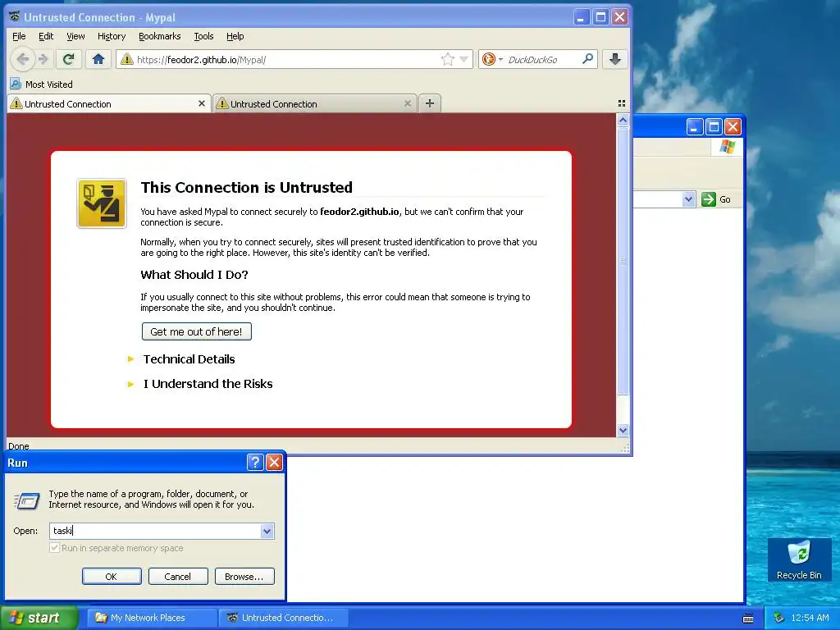Screen dimensions: 840x630
Task: Open the Help menu
Action: coord(235,36)
